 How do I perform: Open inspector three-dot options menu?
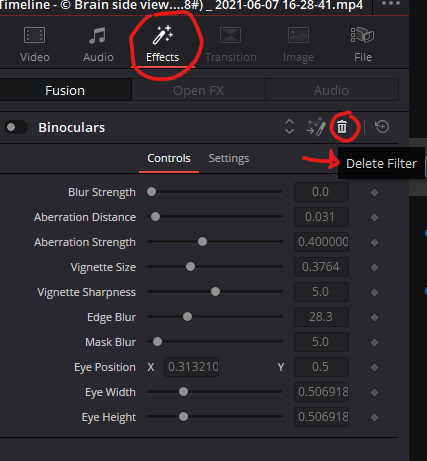pyautogui.click(x=391, y=4)
